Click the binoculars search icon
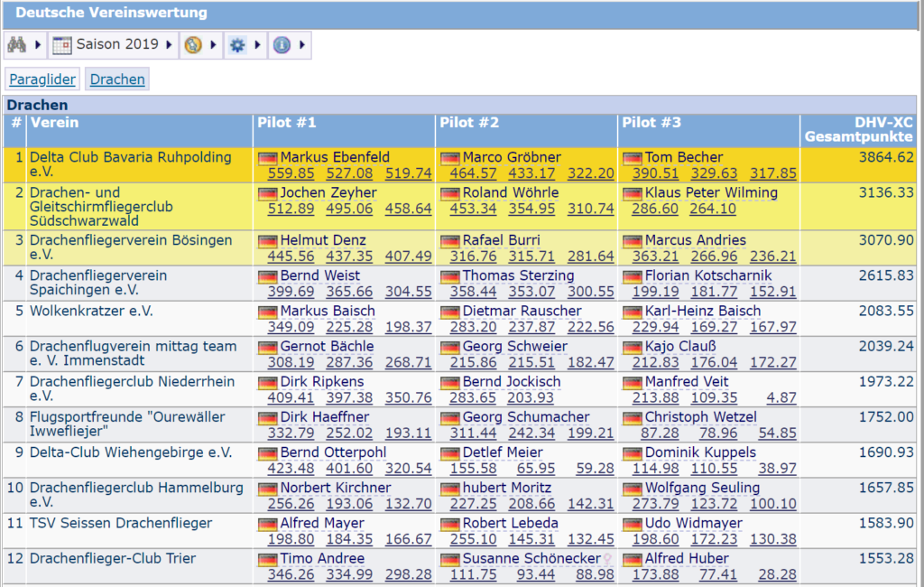Viewport: 924px width, 587px height. click(x=16, y=45)
